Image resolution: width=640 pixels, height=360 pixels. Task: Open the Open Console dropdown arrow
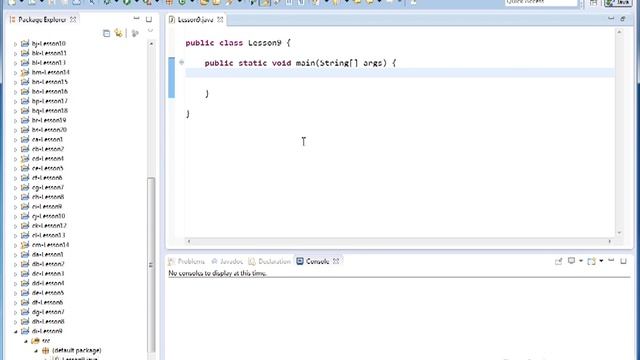point(602,261)
